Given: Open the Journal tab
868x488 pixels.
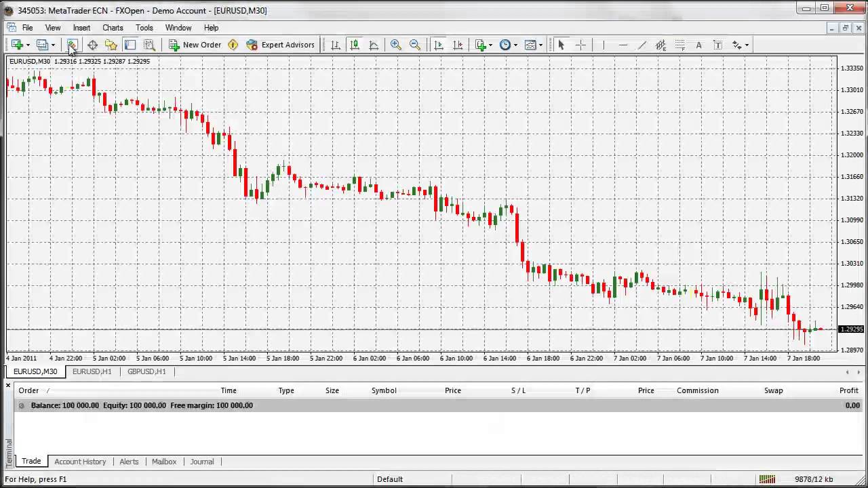Looking at the screenshot, I should click(x=202, y=462).
